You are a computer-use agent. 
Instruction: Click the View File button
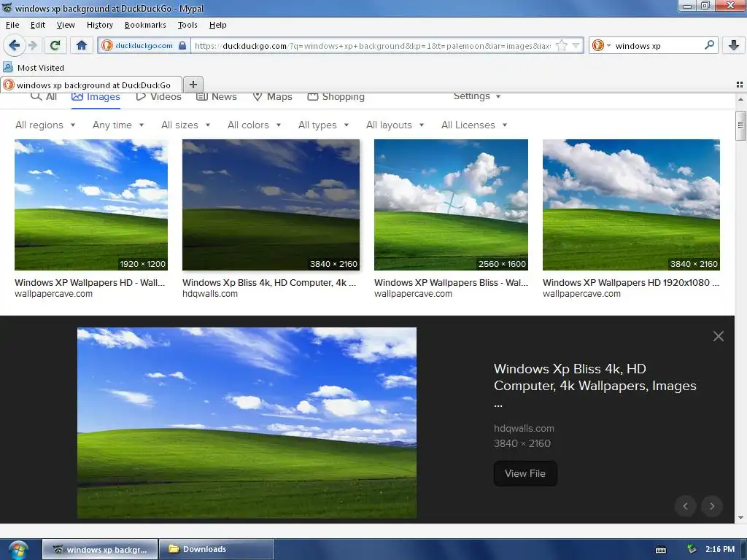[525, 473]
